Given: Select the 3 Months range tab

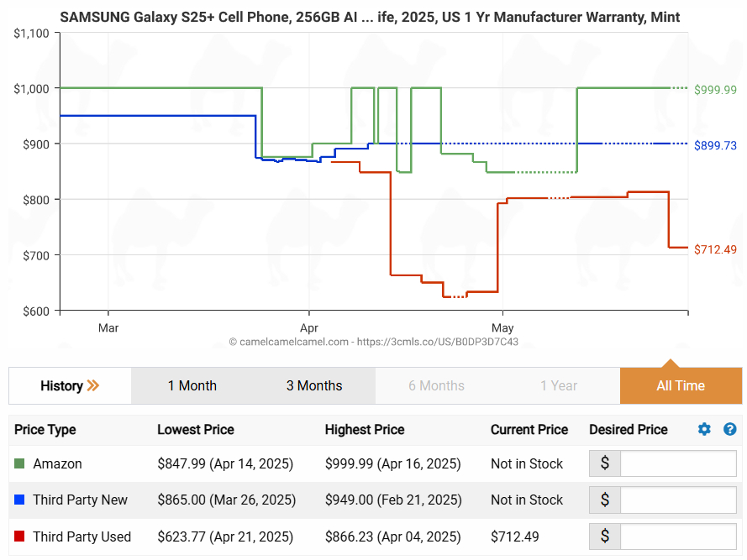Looking at the screenshot, I should click(314, 385).
